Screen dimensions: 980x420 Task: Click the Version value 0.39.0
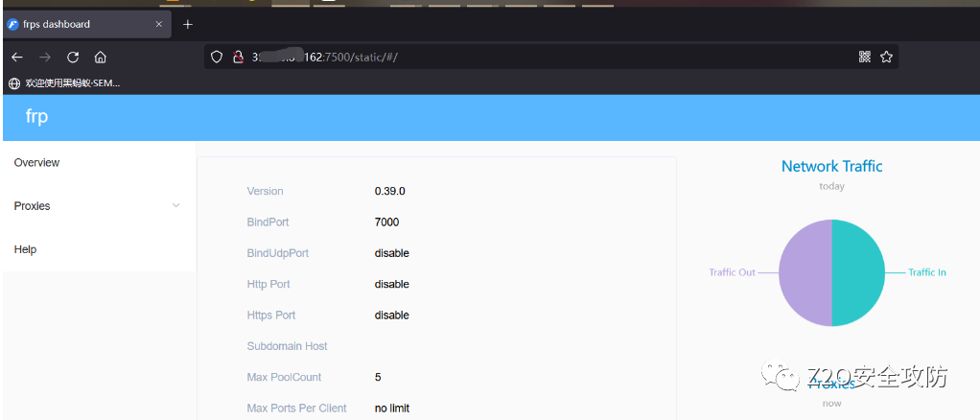pos(390,191)
